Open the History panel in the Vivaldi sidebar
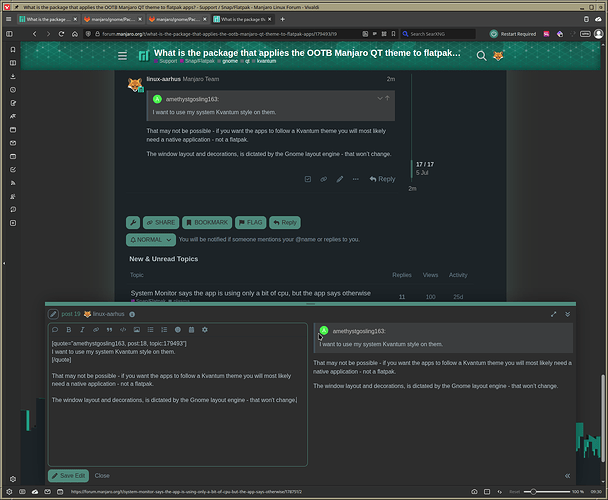 pos(13,90)
